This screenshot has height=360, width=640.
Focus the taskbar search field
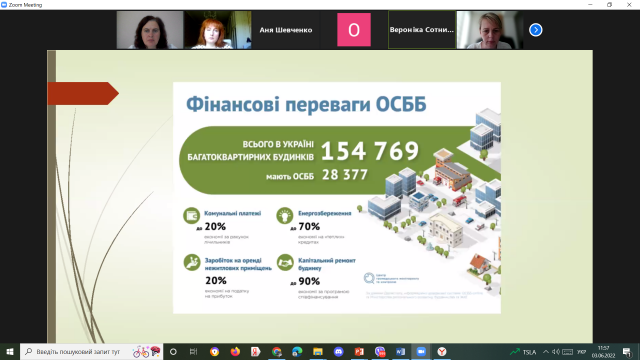pos(91,351)
